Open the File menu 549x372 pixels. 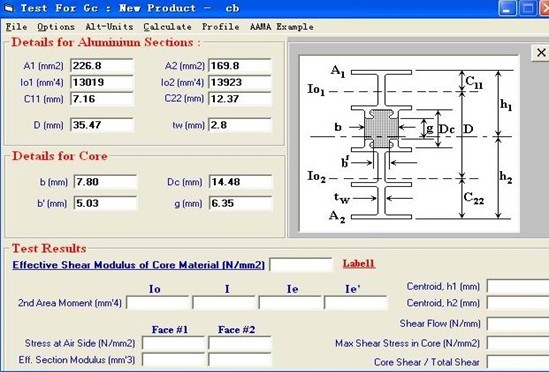[x=16, y=27]
